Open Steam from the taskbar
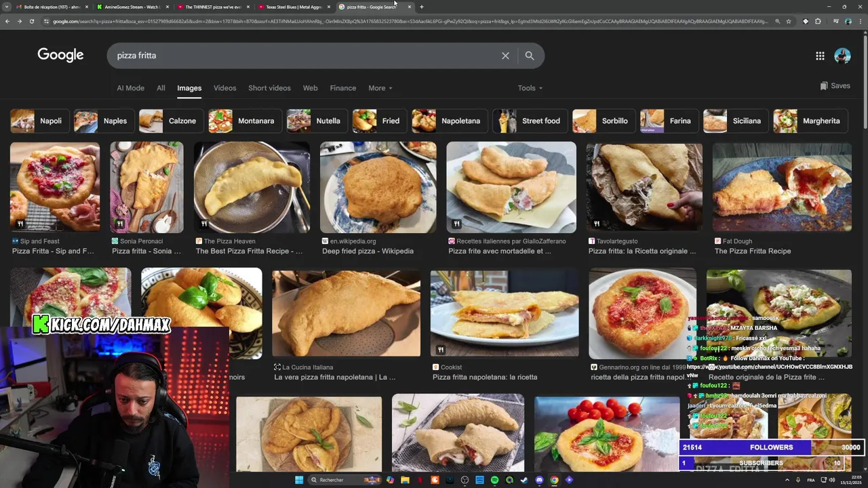The height and width of the screenshot is (488, 868). [524, 480]
